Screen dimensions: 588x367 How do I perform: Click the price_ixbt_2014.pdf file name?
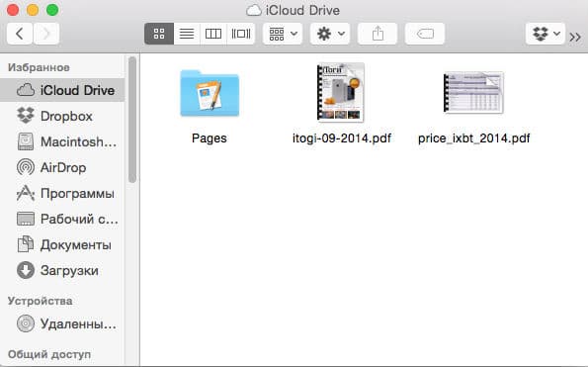pyautogui.click(x=474, y=138)
